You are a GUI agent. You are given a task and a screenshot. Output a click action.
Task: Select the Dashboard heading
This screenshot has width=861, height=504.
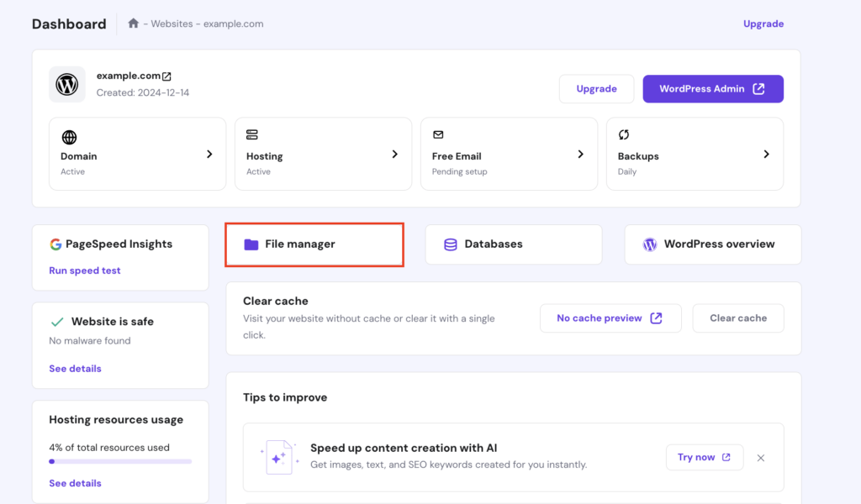click(69, 24)
